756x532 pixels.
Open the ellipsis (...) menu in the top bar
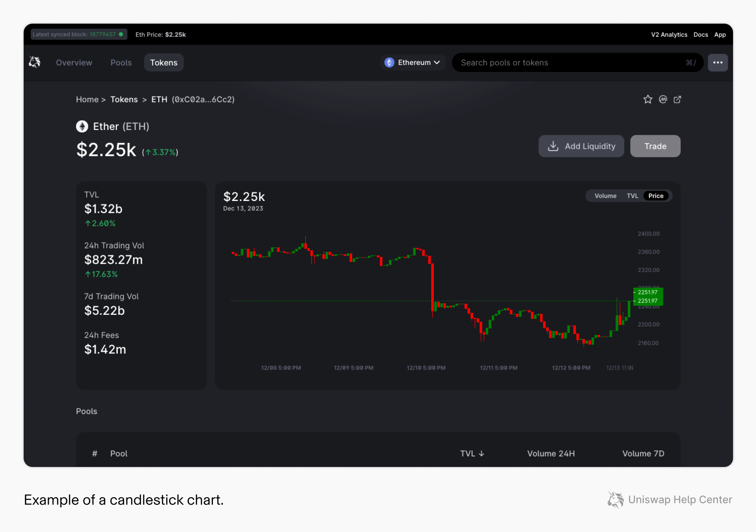(x=718, y=62)
